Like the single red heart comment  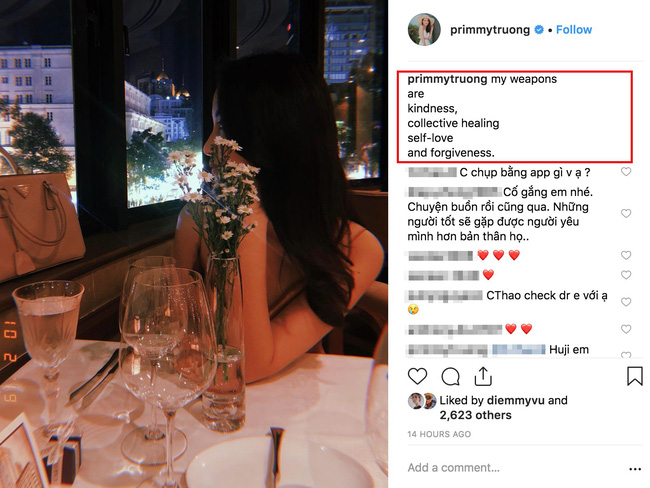(626, 275)
